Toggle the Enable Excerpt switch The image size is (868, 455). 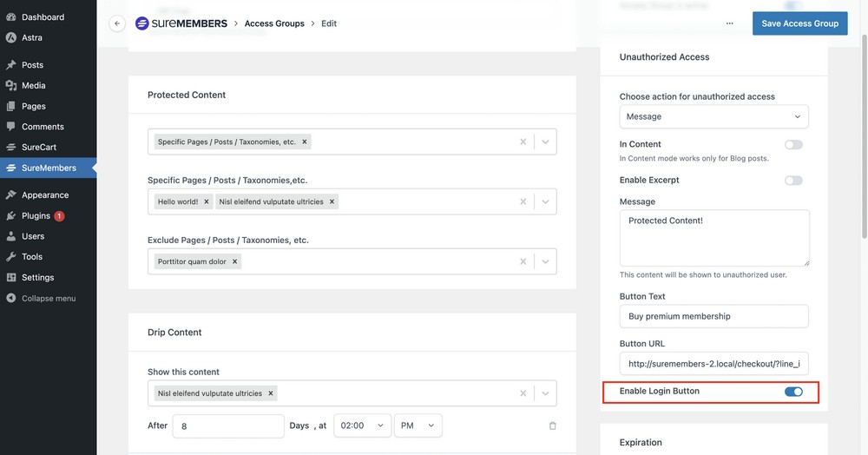[793, 181]
